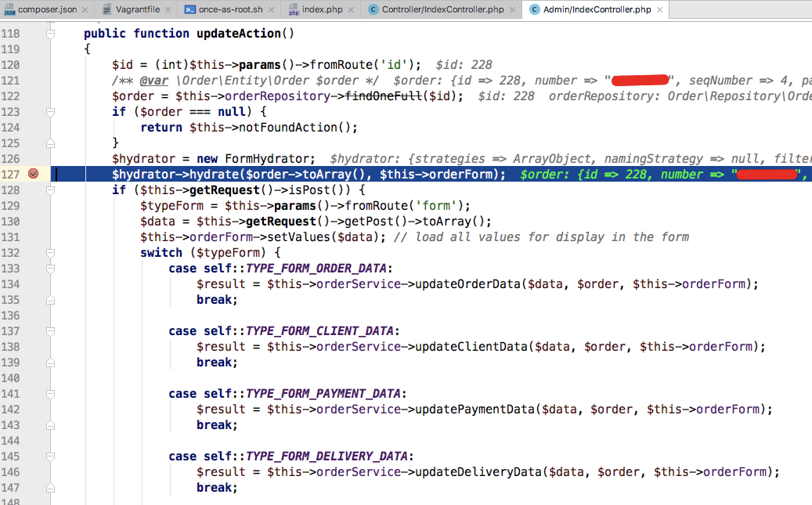Click the class icon on Controller/IndexController.php tab
The width and height of the screenshot is (812, 505).
[373, 9]
